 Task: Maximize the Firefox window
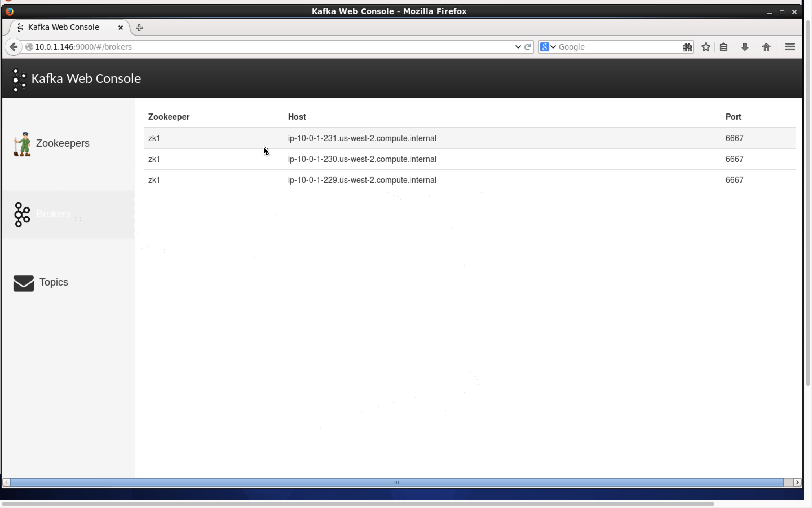782,12
